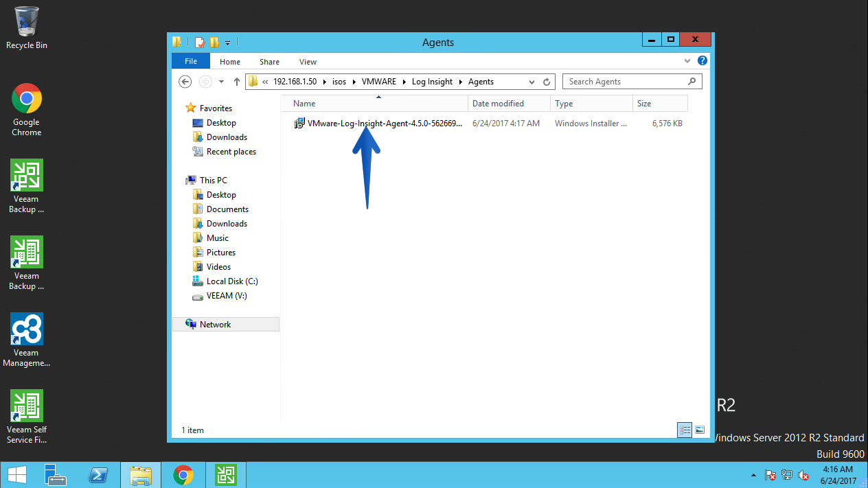Click the volume tray icon
This screenshot has height=488, width=868.
pyautogui.click(x=803, y=475)
